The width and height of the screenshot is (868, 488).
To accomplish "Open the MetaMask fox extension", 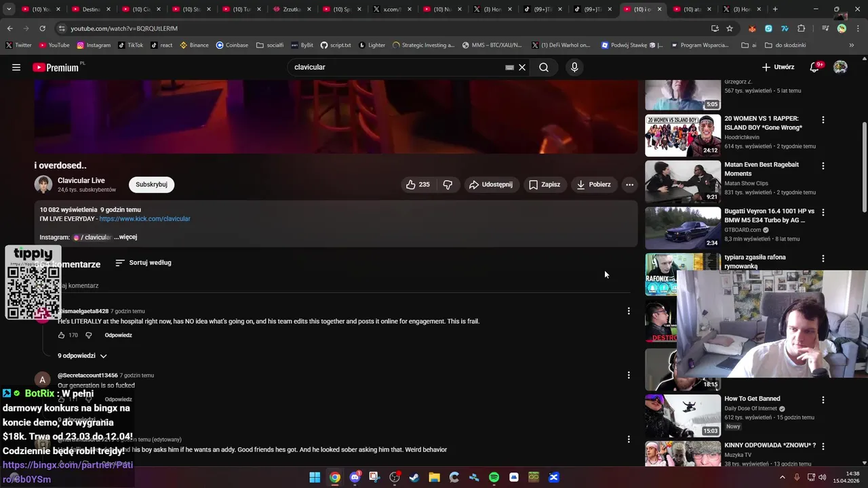I will click(x=752, y=28).
